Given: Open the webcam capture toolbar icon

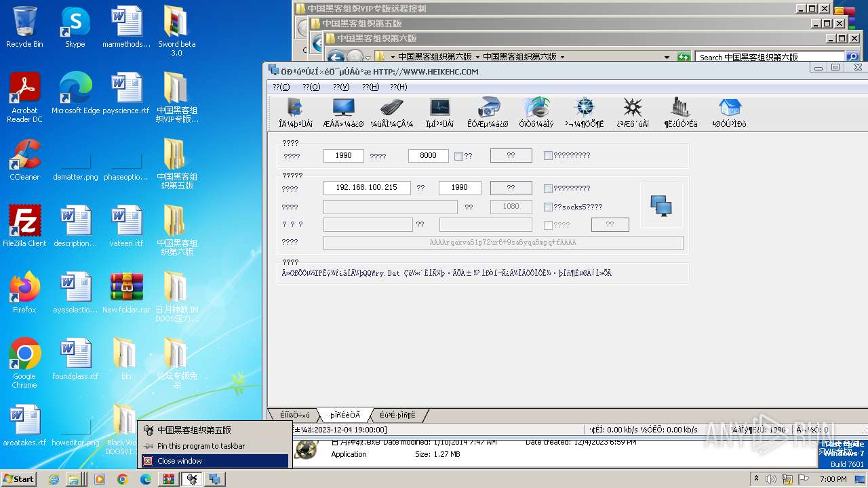Looking at the screenshot, I should pyautogui.click(x=488, y=112).
